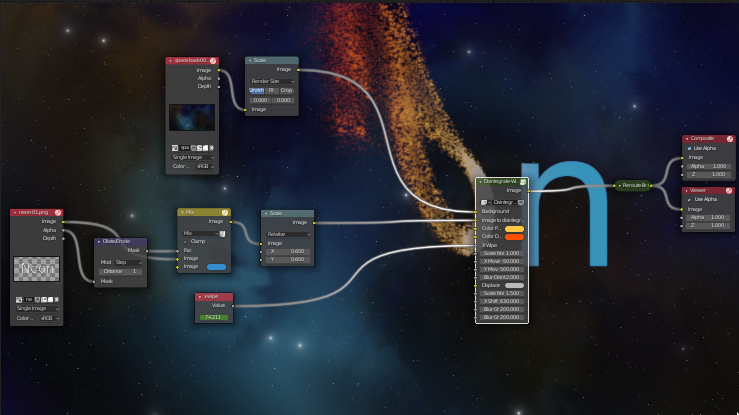Click Mask output socket of Dilate/Erode node

coord(147,251)
